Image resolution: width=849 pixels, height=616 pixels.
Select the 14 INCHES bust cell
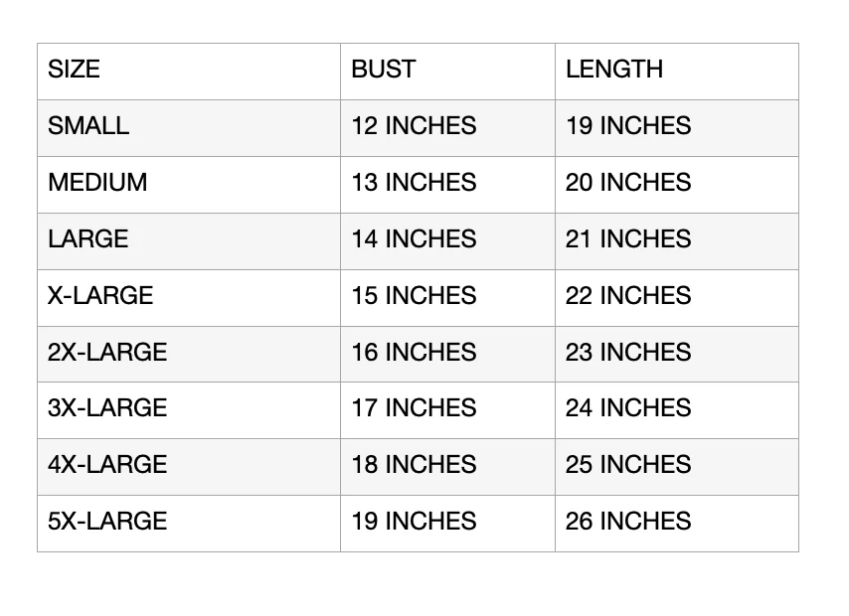coord(447,241)
